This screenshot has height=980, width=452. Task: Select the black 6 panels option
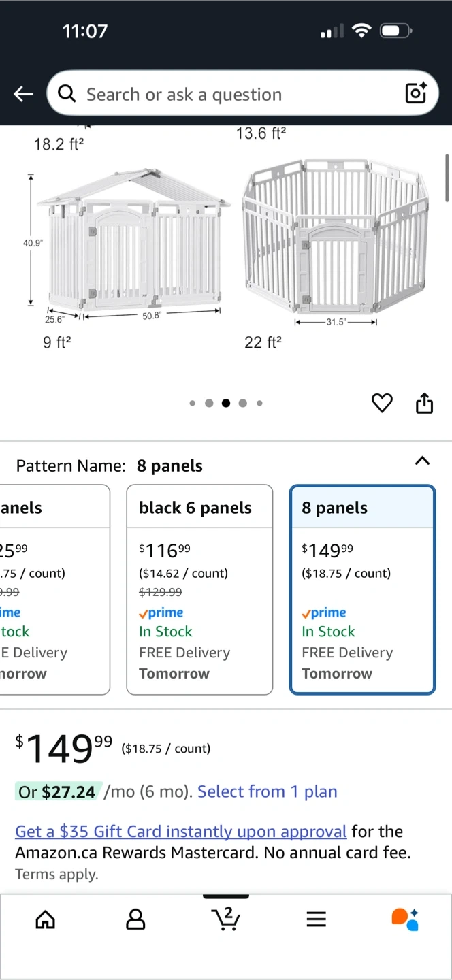pos(199,589)
